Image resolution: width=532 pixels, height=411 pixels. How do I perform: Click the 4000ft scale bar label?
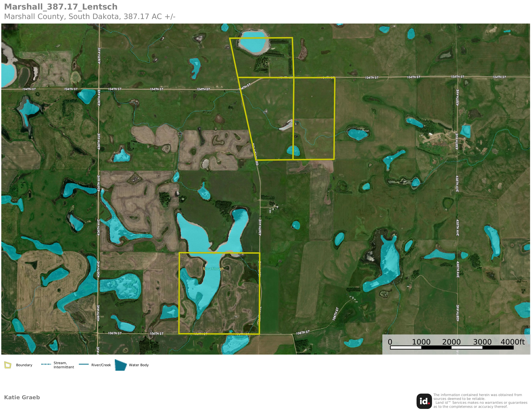(x=512, y=342)
